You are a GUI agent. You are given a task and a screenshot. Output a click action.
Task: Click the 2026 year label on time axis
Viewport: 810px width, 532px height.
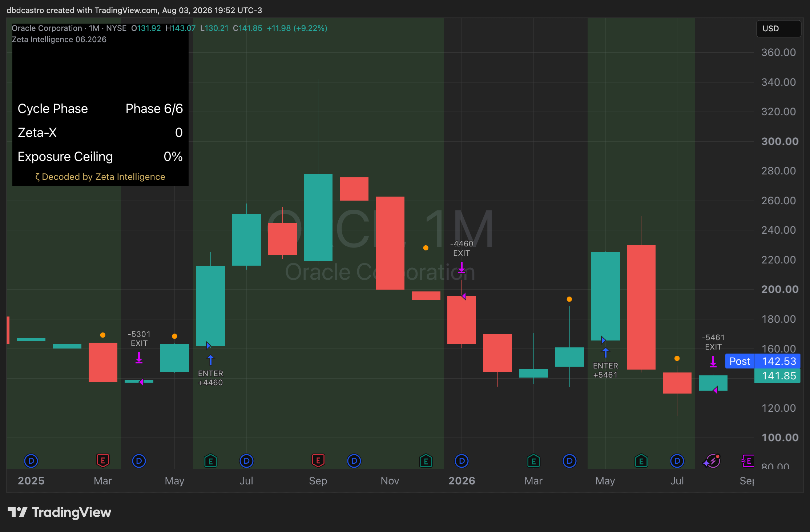[x=462, y=481]
